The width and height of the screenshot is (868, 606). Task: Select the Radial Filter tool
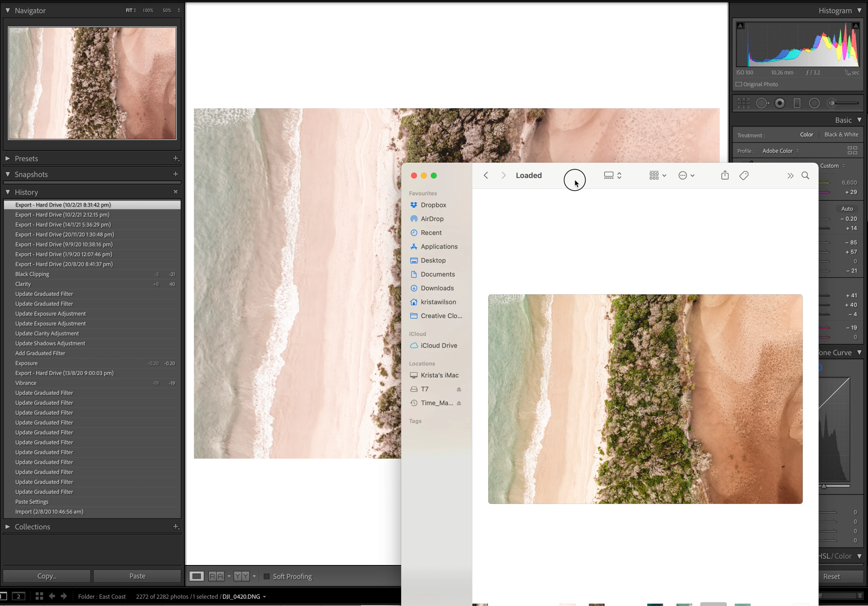(814, 103)
